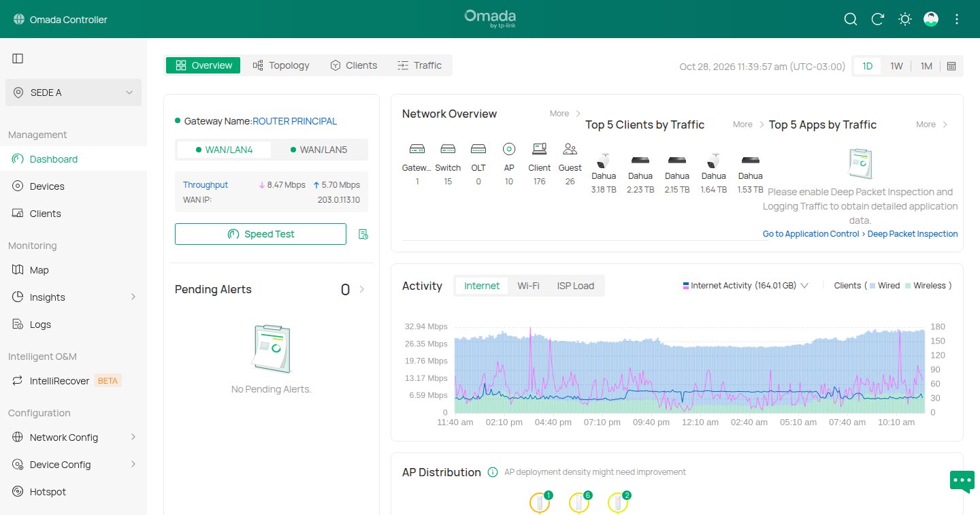Screen dimensions: 980x515
Task: Open the vertical three-dot menu
Action: 957,19
